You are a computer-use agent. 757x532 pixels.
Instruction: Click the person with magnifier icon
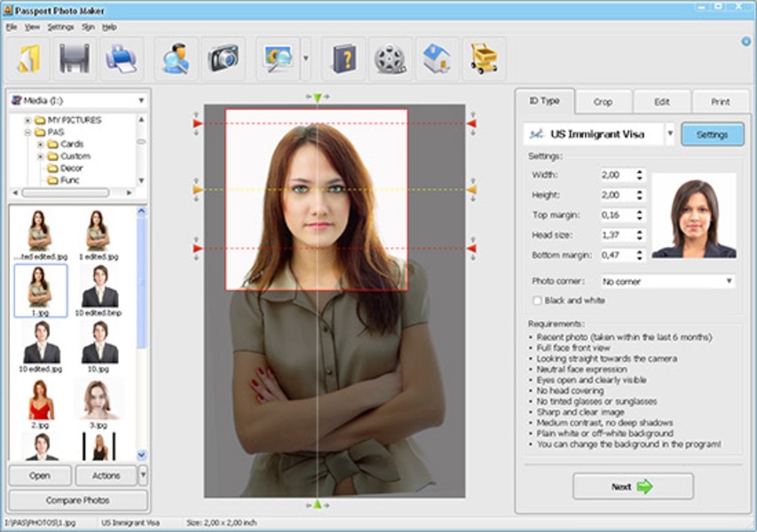pos(176,59)
